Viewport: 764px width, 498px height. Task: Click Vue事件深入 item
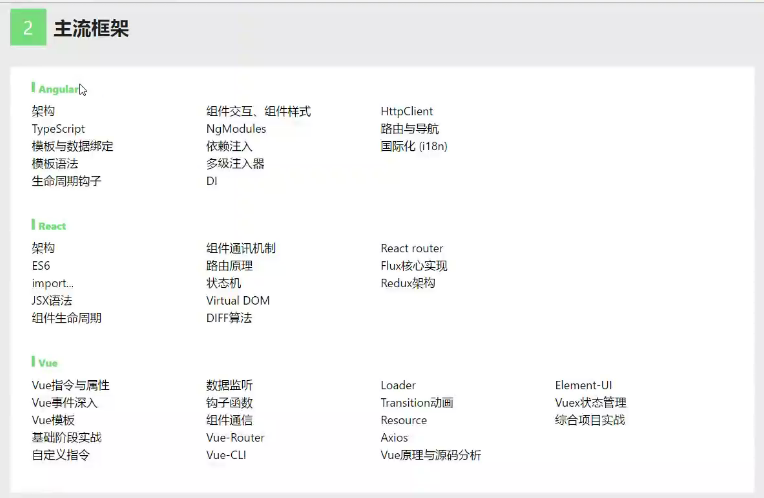[x=65, y=402]
